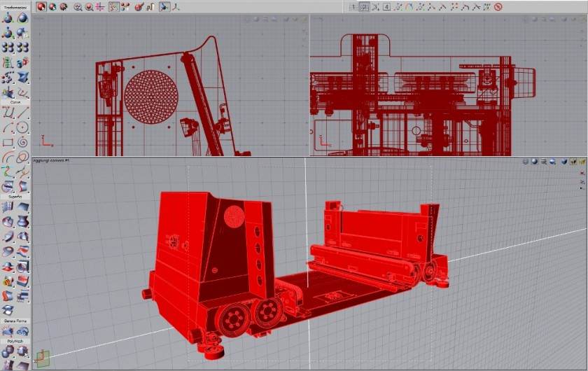Image resolution: width=588 pixels, height=371 pixels.
Task: Click the red shaded sphere display icon
Action: pyautogui.click(x=41, y=6)
